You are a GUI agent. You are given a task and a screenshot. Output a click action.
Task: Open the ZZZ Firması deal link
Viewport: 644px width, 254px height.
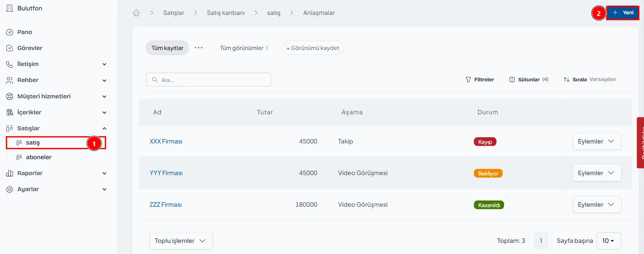(166, 205)
